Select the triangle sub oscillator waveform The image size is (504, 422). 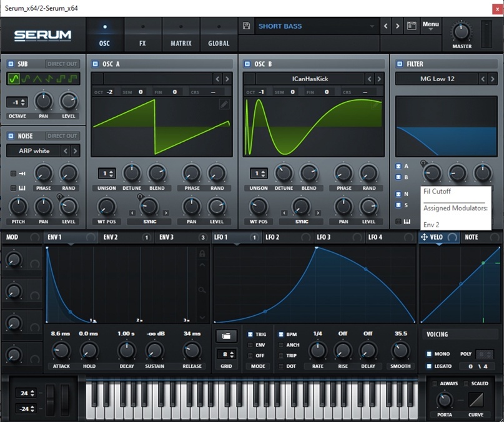(x=37, y=79)
